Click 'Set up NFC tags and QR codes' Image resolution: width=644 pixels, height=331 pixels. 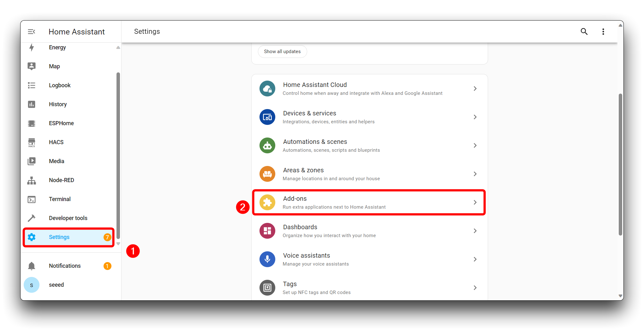(x=317, y=292)
